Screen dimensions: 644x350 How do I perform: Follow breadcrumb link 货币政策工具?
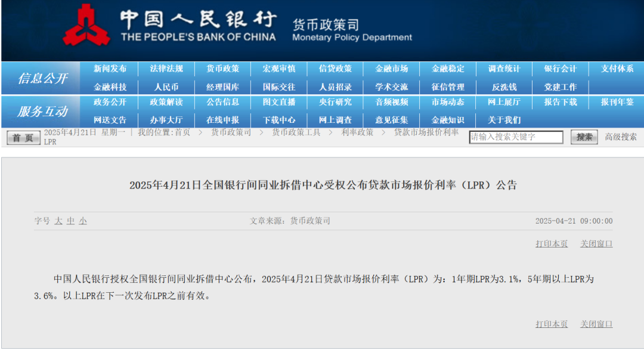tap(296, 132)
